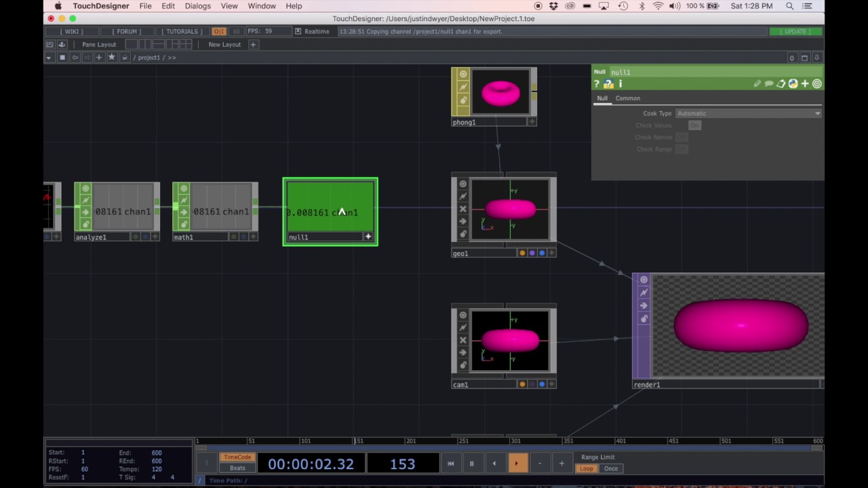Click the X bypass flag on geo1 node
This screenshot has width=868, height=488.
pyautogui.click(x=463, y=209)
